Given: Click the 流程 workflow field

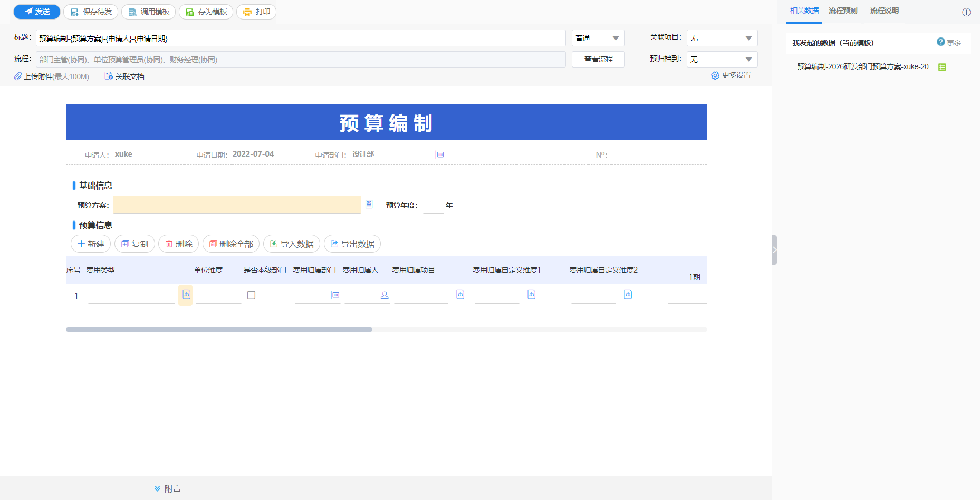Looking at the screenshot, I should pos(301,59).
